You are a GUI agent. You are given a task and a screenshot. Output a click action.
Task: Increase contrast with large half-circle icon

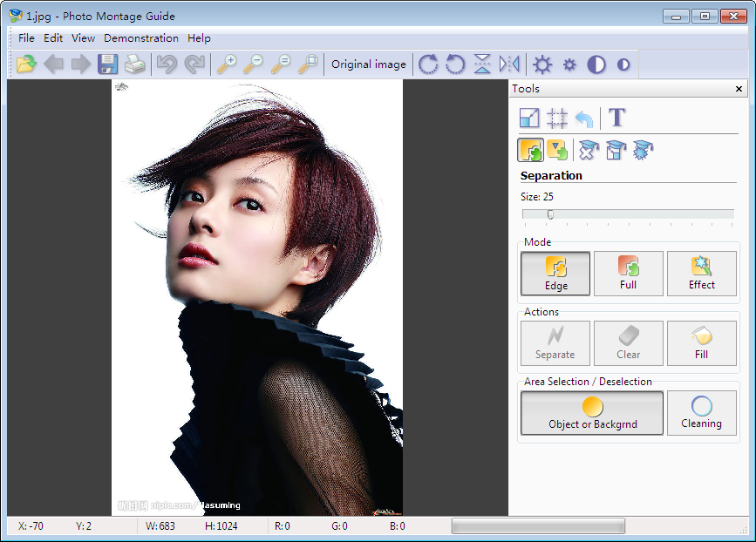tap(596, 64)
